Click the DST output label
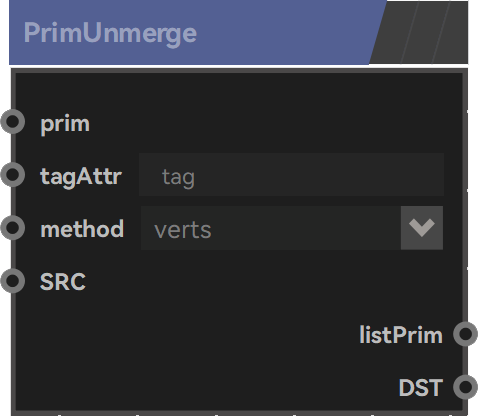Viewport: 478px width, 416px height. [x=421, y=388]
